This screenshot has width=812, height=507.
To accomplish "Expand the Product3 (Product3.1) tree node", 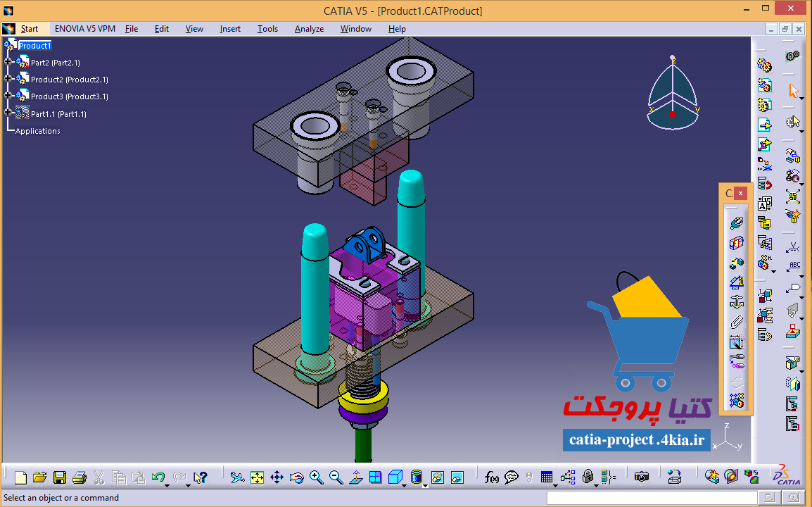I will (8, 95).
